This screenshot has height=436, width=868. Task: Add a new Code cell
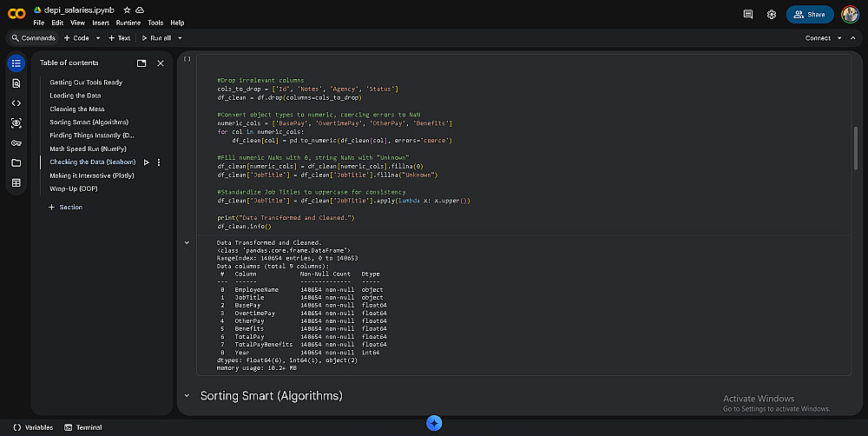[x=76, y=38]
